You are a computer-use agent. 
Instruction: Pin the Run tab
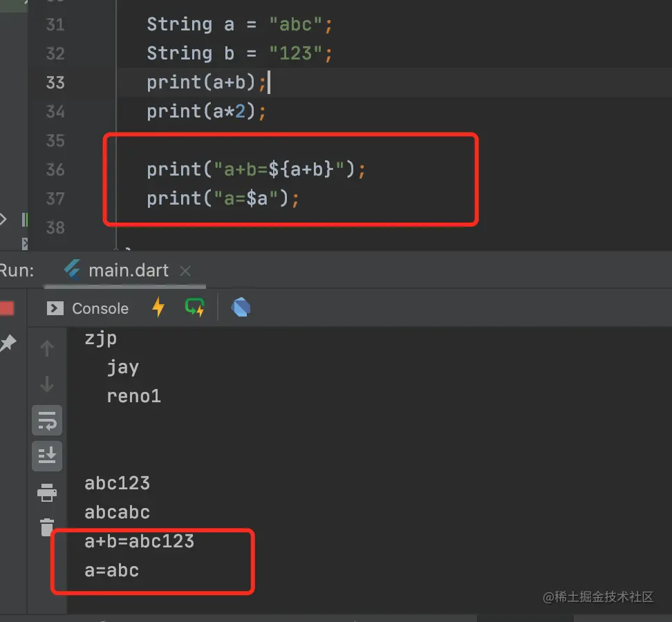(8, 343)
